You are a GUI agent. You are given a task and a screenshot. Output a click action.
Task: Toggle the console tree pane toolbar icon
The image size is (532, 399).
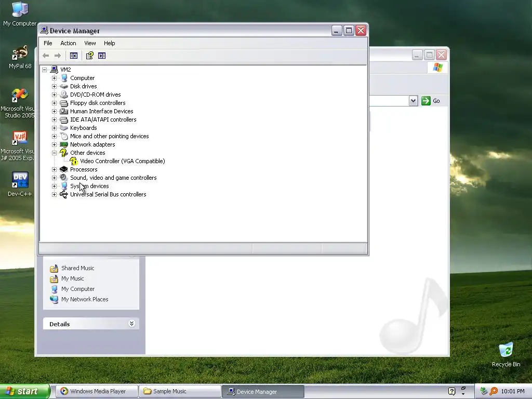tap(74, 56)
